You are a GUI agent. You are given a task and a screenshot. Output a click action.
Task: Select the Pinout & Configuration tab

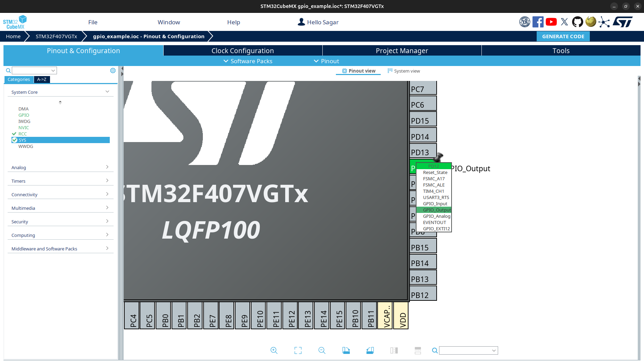coord(83,51)
